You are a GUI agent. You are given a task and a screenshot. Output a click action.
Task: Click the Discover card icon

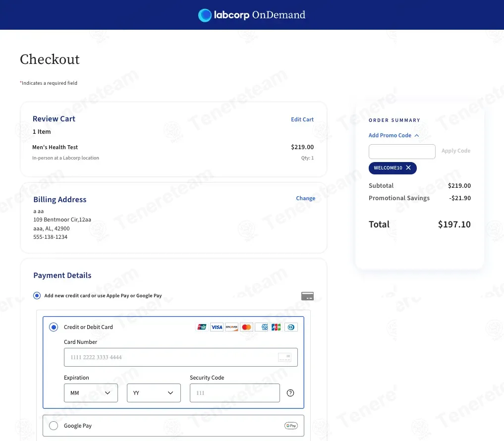click(231, 327)
